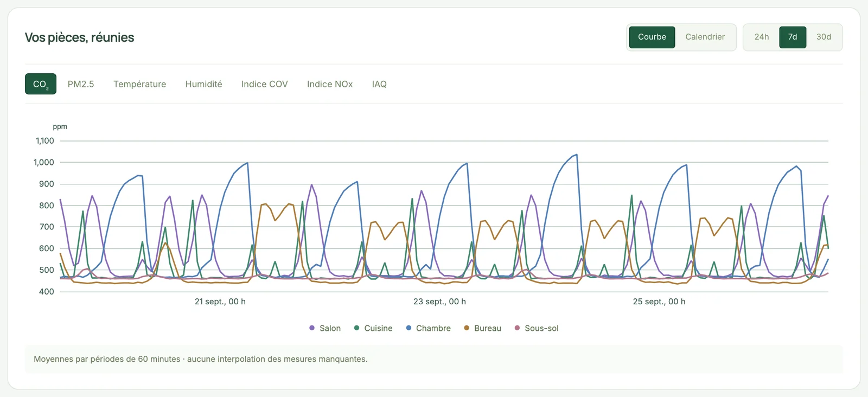Open the CO₂ metric tab
868x397 pixels.
tap(41, 84)
